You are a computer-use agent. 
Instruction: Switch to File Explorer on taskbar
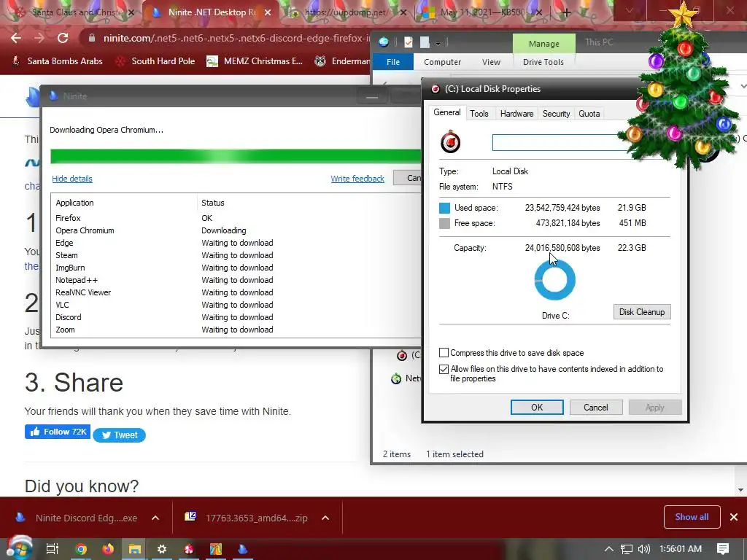135,549
